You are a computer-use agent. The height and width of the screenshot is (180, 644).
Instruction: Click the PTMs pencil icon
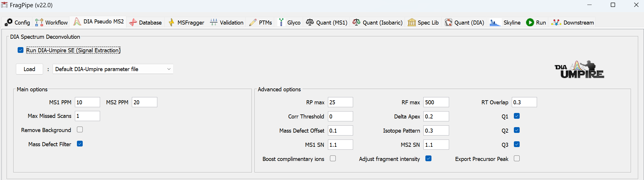pos(253,22)
